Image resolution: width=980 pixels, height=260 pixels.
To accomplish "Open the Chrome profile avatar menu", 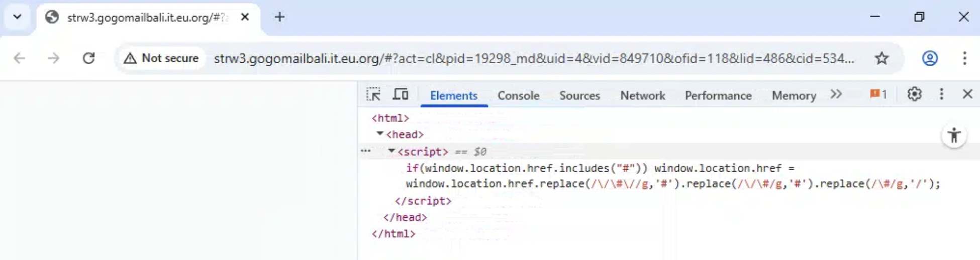I will [930, 58].
